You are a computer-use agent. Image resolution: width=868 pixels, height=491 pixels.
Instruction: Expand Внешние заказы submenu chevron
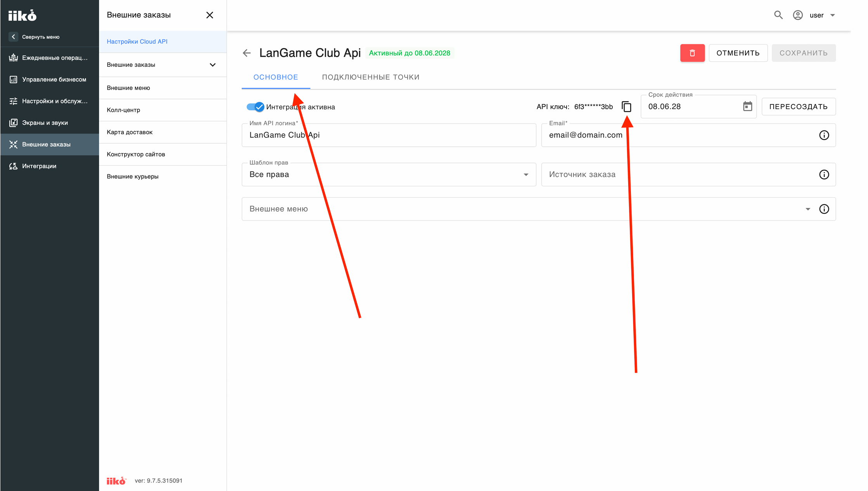(213, 65)
